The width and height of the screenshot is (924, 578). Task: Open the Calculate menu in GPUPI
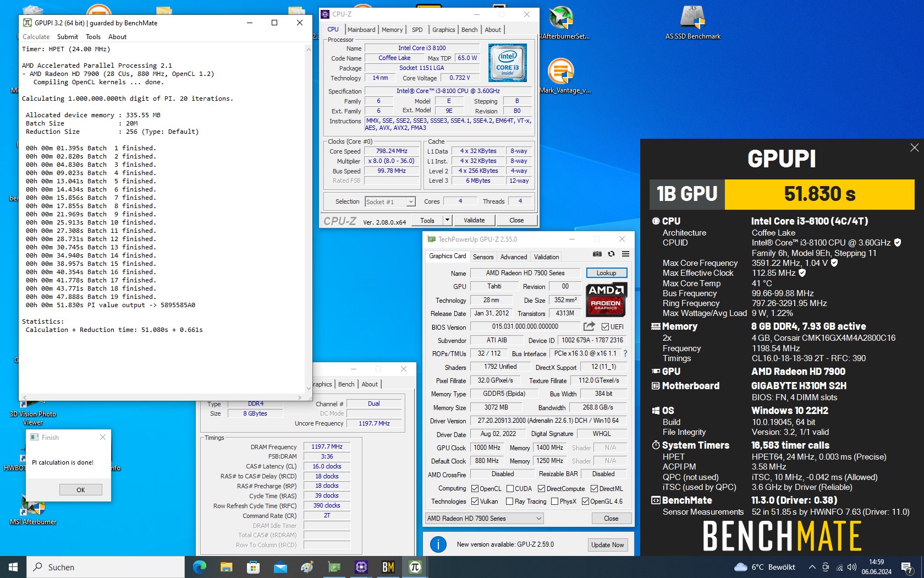(x=36, y=37)
